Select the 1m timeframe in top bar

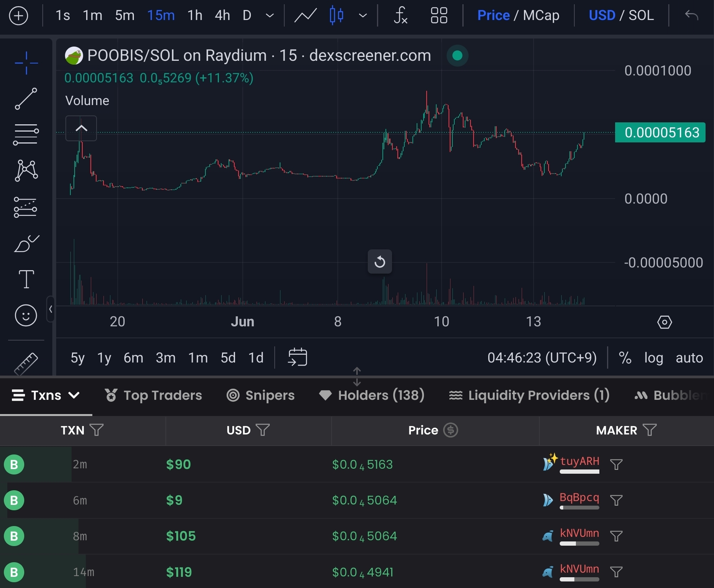click(93, 15)
